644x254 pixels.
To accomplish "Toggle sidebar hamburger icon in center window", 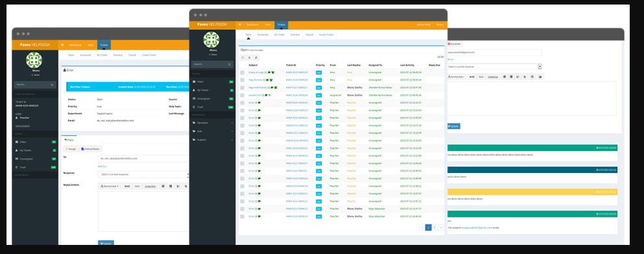I will point(240,25).
